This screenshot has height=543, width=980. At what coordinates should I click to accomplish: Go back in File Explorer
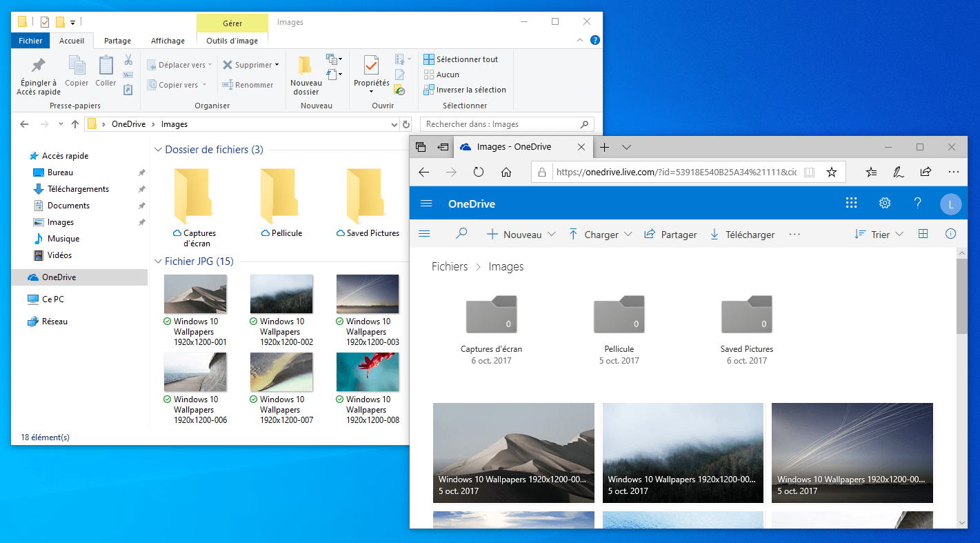pyautogui.click(x=24, y=124)
